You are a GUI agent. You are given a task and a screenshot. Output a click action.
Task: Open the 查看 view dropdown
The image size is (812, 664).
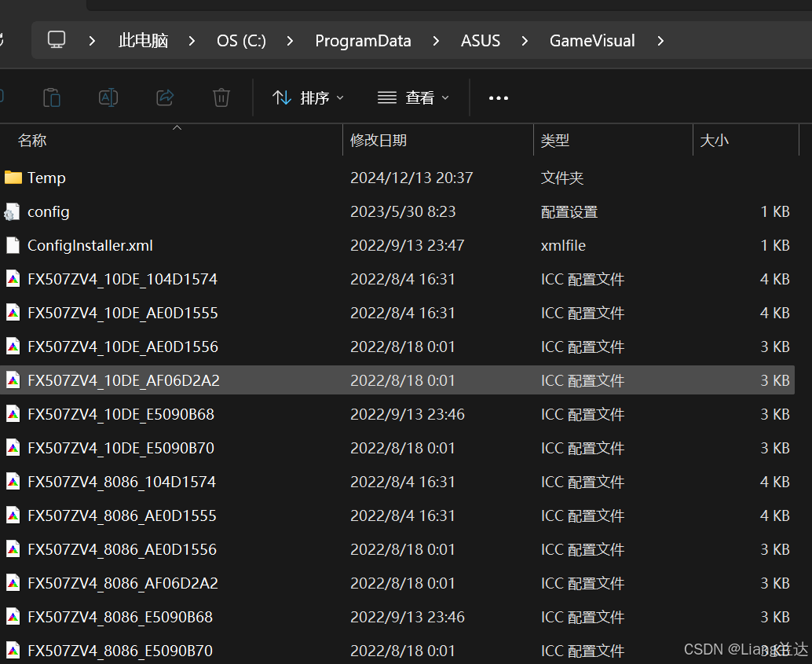(413, 97)
